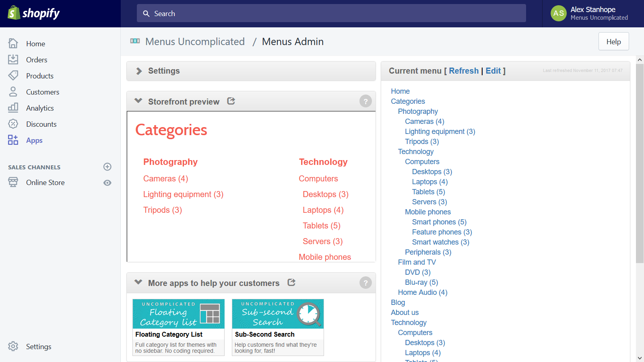Click the Help button
The image size is (644, 362).
tap(613, 41)
